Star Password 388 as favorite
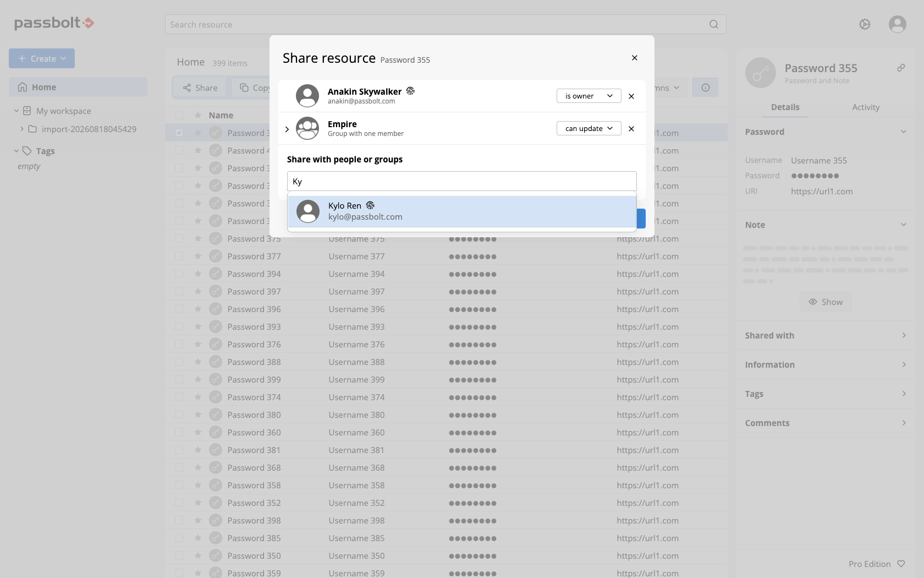Viewport: 924px width, 578px height. (x=197, y=362)
